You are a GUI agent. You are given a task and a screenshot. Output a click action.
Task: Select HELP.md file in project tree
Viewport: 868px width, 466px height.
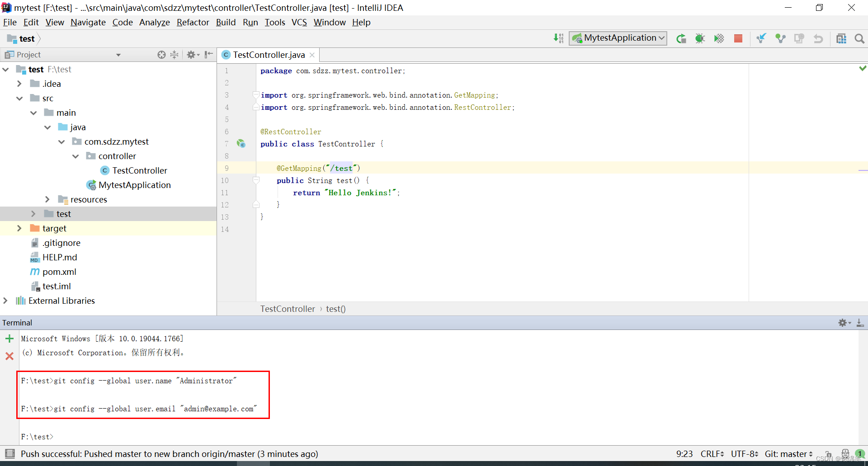point(60,257)
